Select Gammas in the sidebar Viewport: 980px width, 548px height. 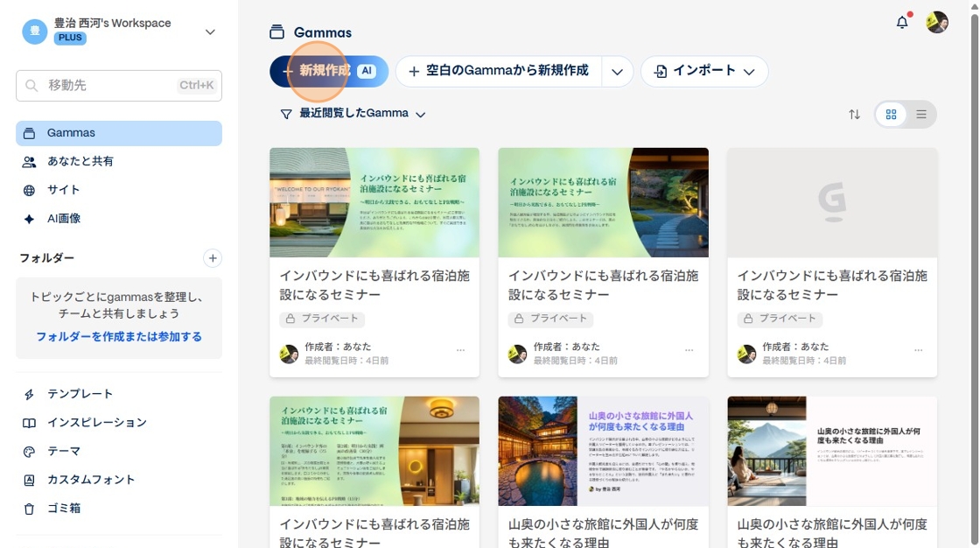pyautogui.click(x=119, y=133)
